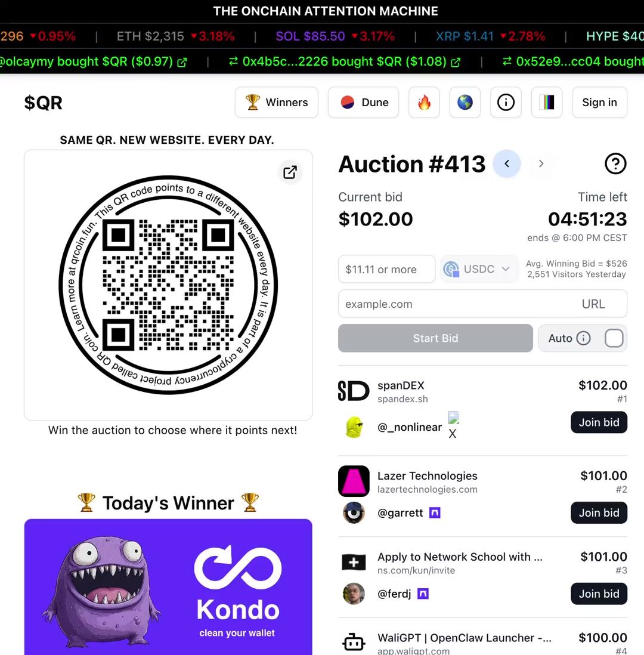
Task: Open the Dune dashboard tab
Action: tap(363, 103)
